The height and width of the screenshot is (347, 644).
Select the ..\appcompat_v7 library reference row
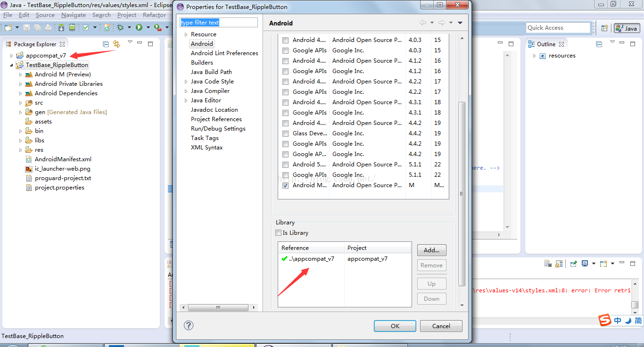pos(345,259)
